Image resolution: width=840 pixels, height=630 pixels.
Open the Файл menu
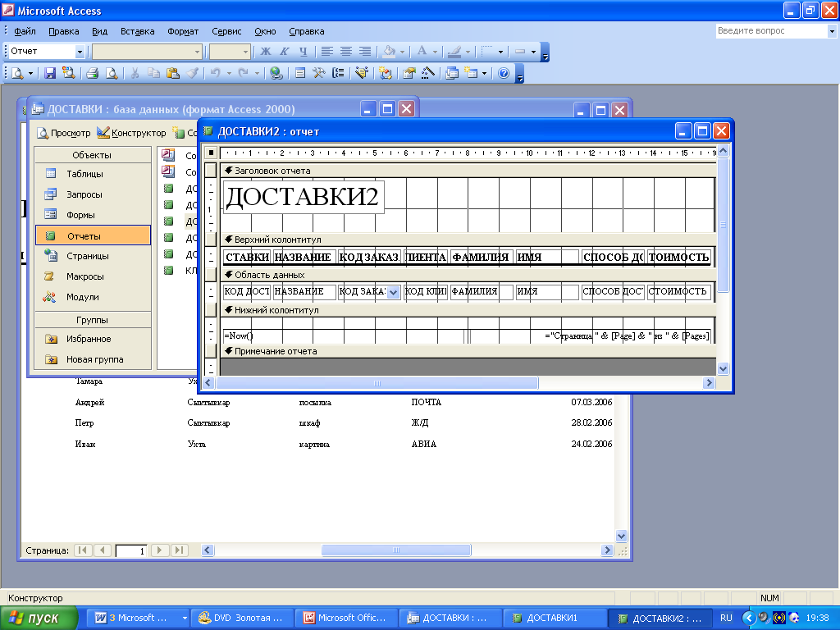pos(25,31)
